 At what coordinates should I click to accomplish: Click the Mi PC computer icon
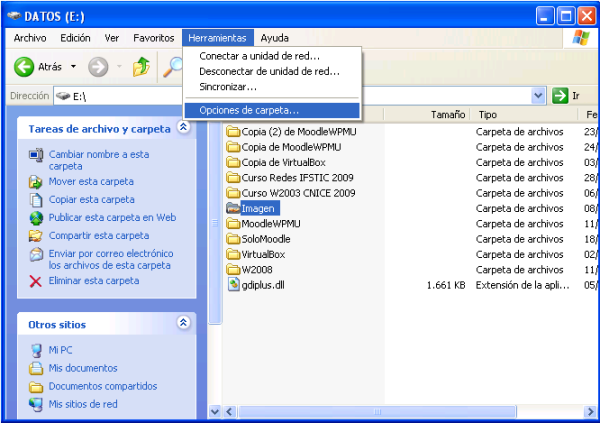tap(36, 350)
